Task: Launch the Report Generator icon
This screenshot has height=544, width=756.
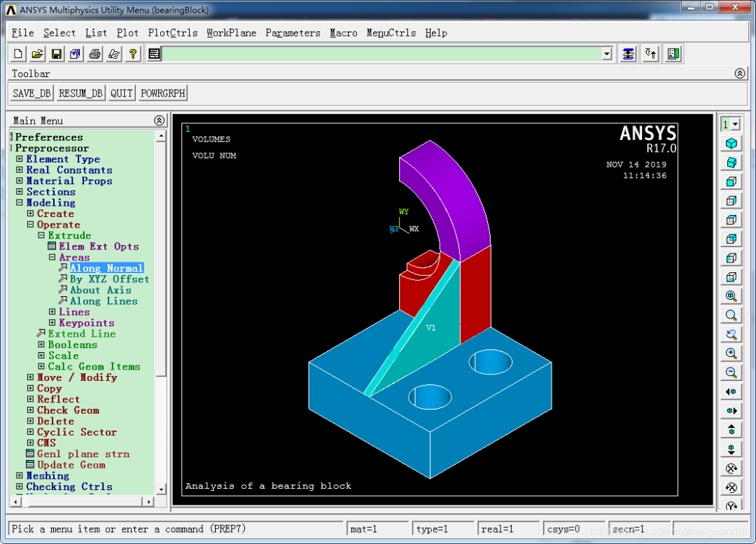Action: coord(114,54)
